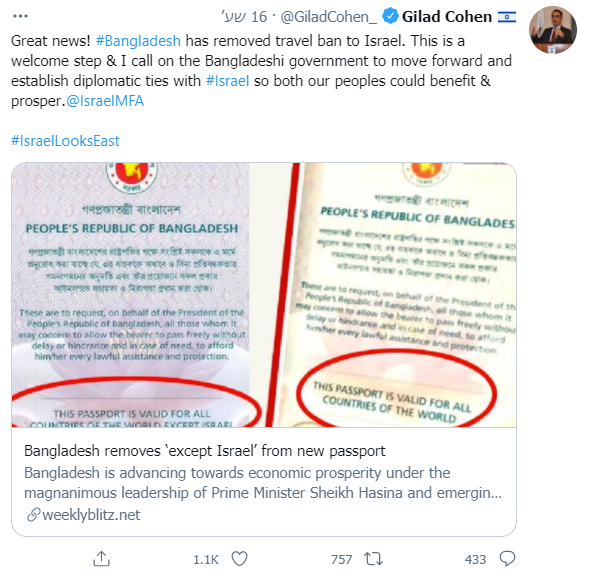The height and width of the screenshot is (578, 592).
Task: Click the weeklyblitz.net link icon
Action: (x=34, y=515)
